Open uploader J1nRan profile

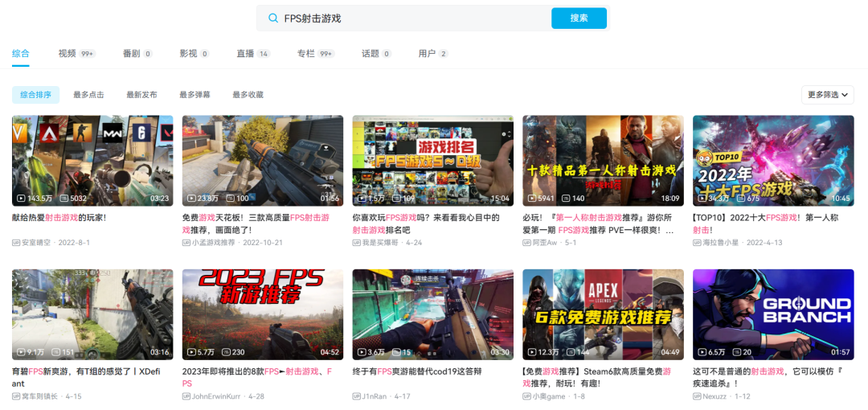(376, 396)
